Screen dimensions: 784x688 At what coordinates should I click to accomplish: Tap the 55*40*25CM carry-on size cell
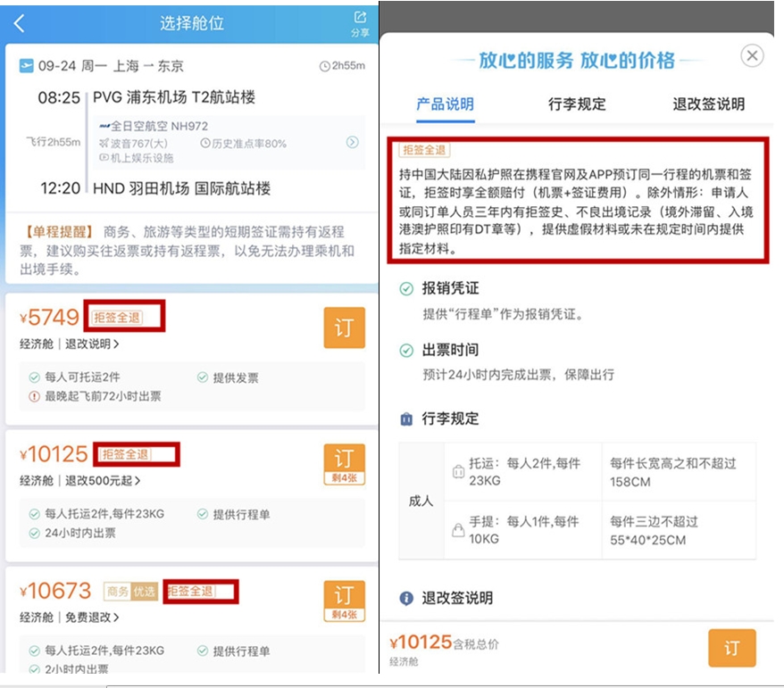tap(679, 530)
